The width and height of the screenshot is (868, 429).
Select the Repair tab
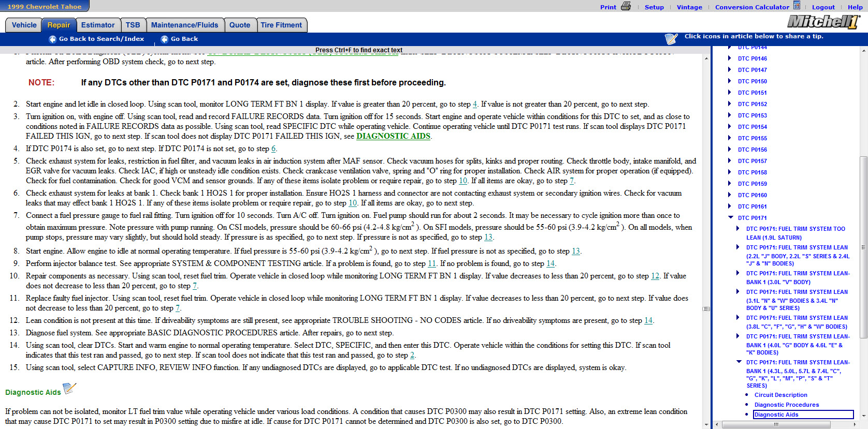tap(59, 25)
